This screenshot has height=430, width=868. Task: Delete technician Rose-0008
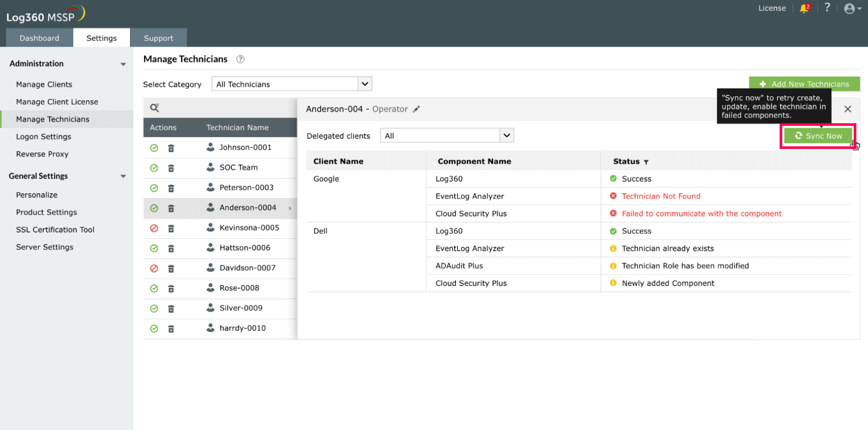pyautogui.click(x=171, y=289)
